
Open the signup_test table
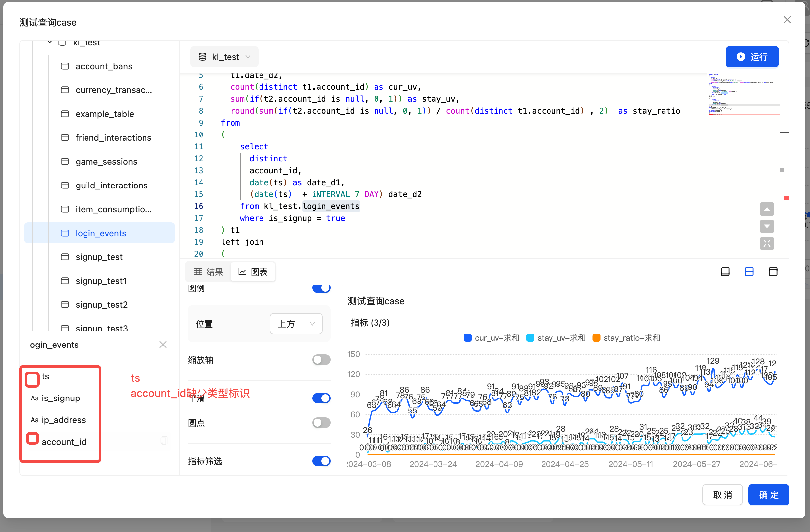[99, 256]
